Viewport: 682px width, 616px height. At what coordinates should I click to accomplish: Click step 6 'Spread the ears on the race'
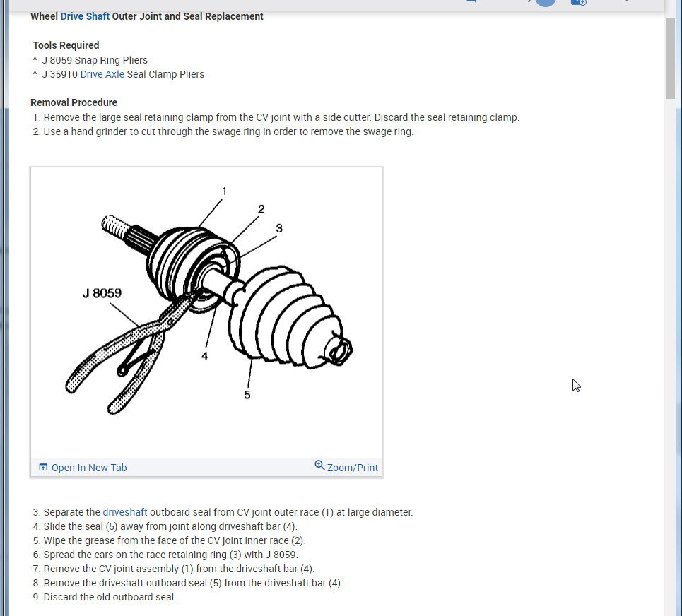coord(165,555)
